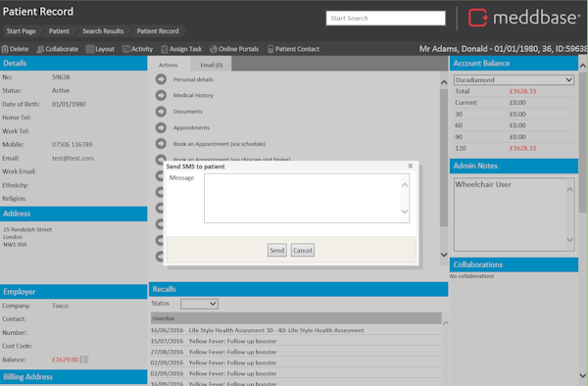Viewport: 588px width, 386px height.
Task: Click Assign Task in toolbar
Action: (181, 49)
